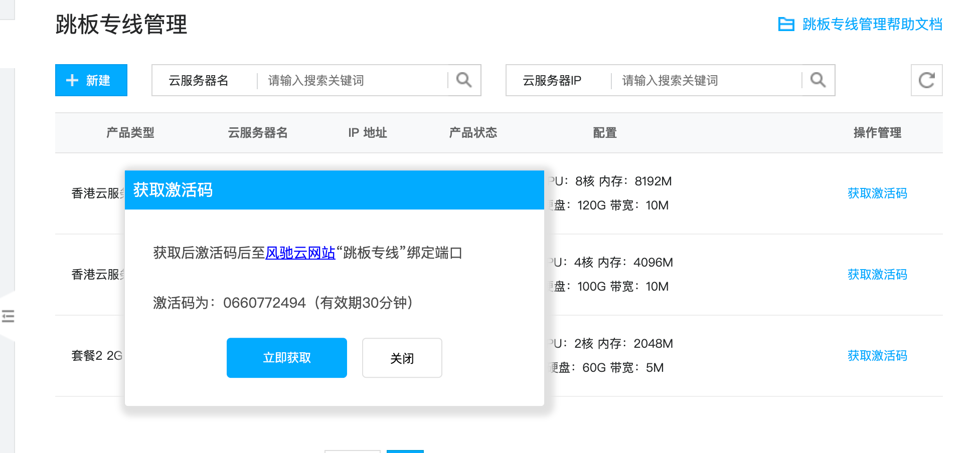Click 获取激活码 for the 8核 8192M server
Viewport: 980px width, 453px height.
pyautogui.click(x=877, y=193)
